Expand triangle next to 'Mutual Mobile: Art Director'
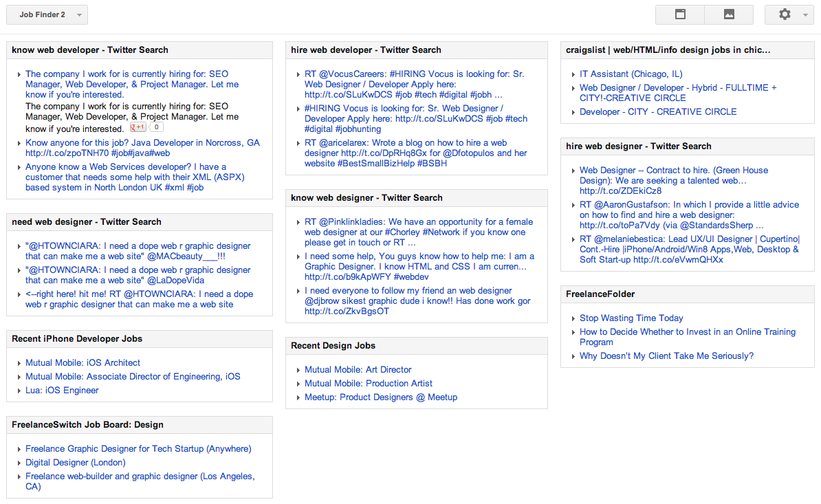 pyautogui.click(x=298, y=370)
